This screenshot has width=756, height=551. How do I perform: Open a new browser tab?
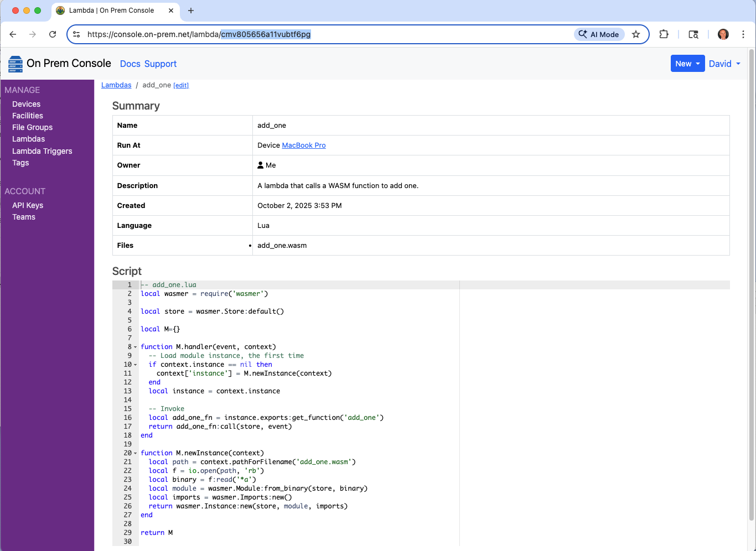[191, 11]
